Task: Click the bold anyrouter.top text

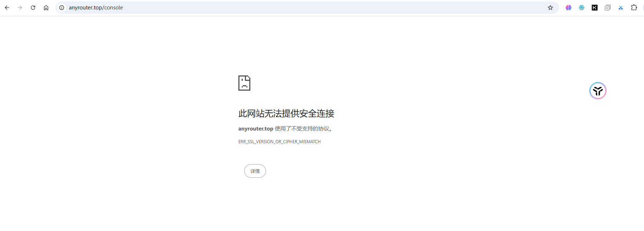Action: 256,129
